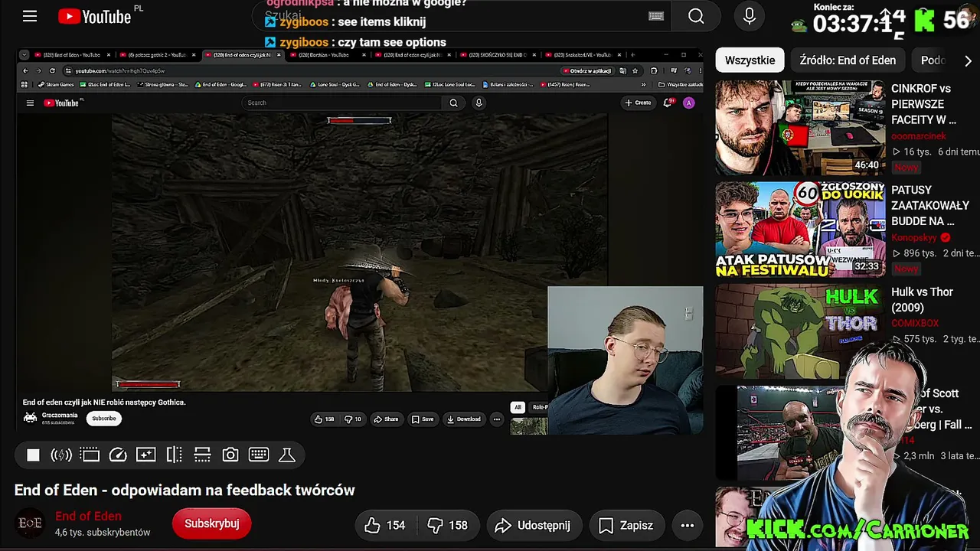The image size is (980, 551).
Task: Click the red Subskrybuj button
Action: tap(212, 523)
